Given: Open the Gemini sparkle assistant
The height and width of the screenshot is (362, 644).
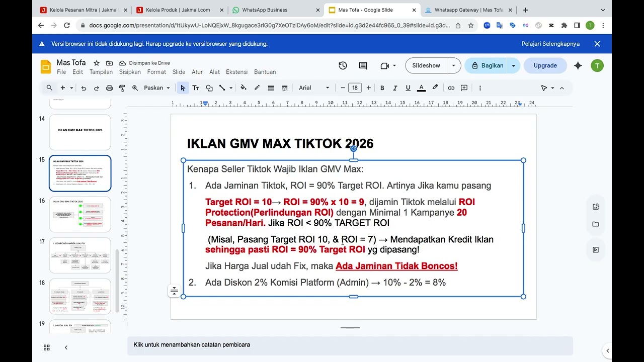Looking at the screenshot, I should tap(578, 65).
